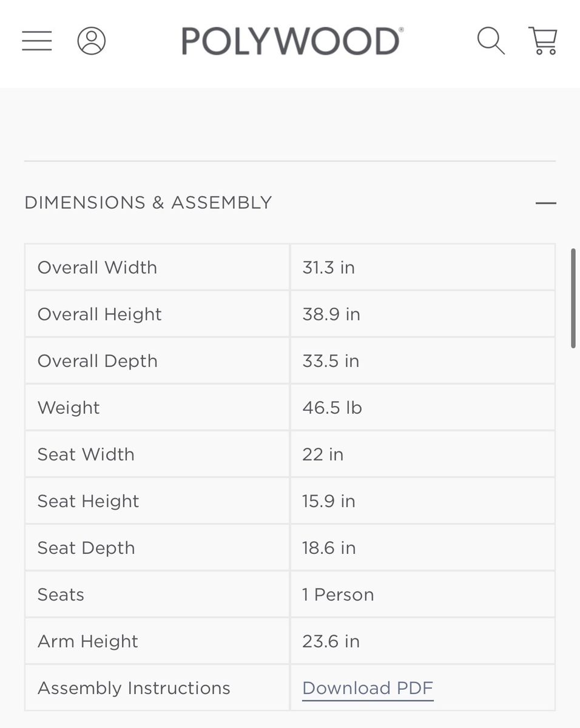The image size is (580, 728).
Task: Open the user account profile icon
Action: [x=92, y=41]
